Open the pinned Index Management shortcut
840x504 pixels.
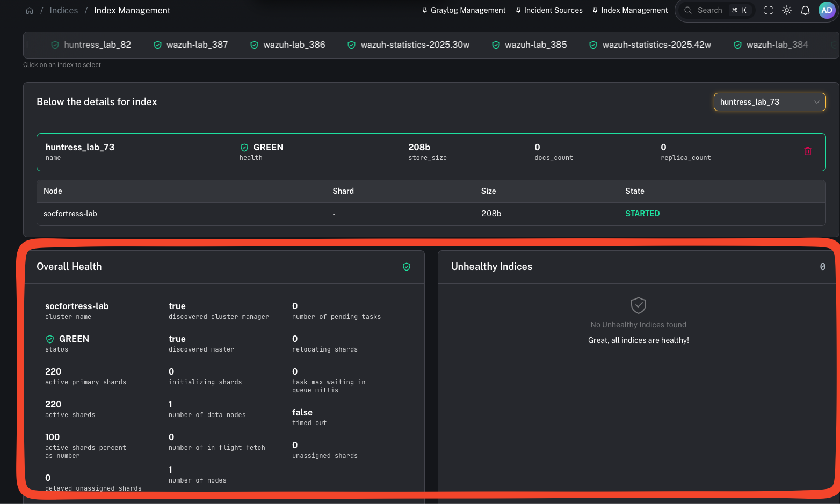(x=630, y=10)
